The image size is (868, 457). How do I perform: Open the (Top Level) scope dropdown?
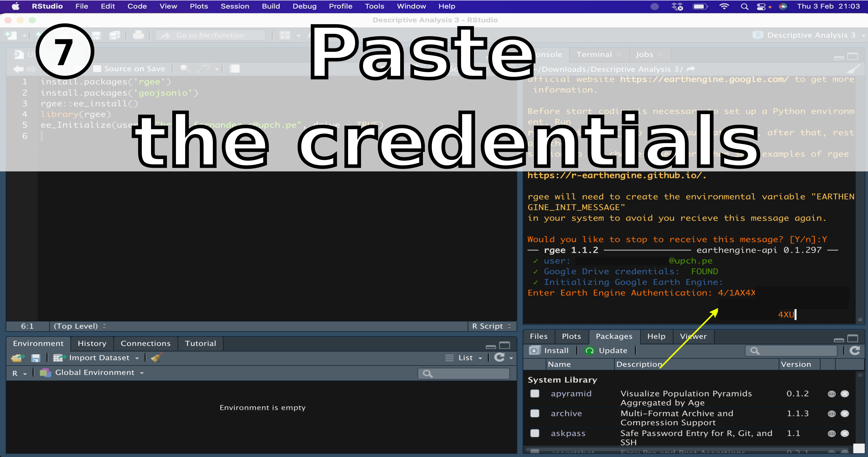point(80,326)
